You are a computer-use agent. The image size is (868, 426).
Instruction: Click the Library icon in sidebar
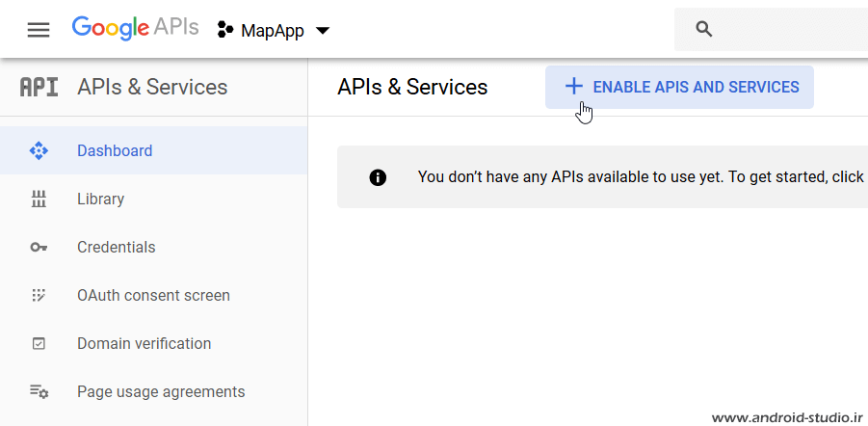point(39,199)
